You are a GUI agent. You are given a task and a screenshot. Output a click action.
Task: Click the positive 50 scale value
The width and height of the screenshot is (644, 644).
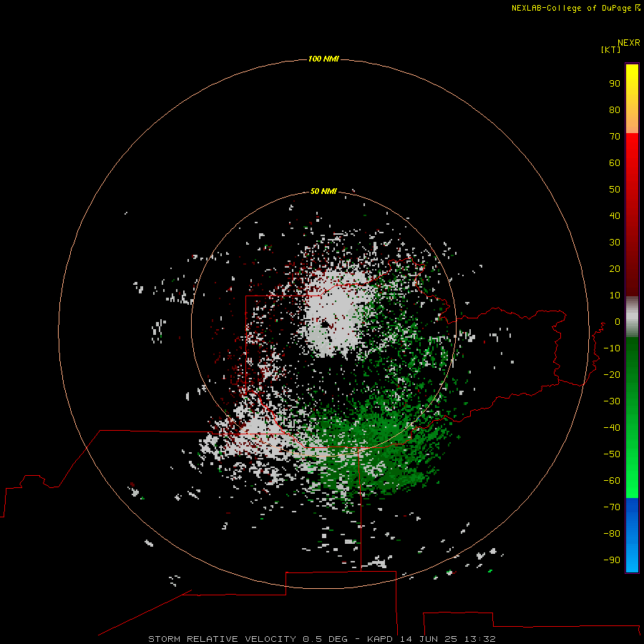[615, 190]
